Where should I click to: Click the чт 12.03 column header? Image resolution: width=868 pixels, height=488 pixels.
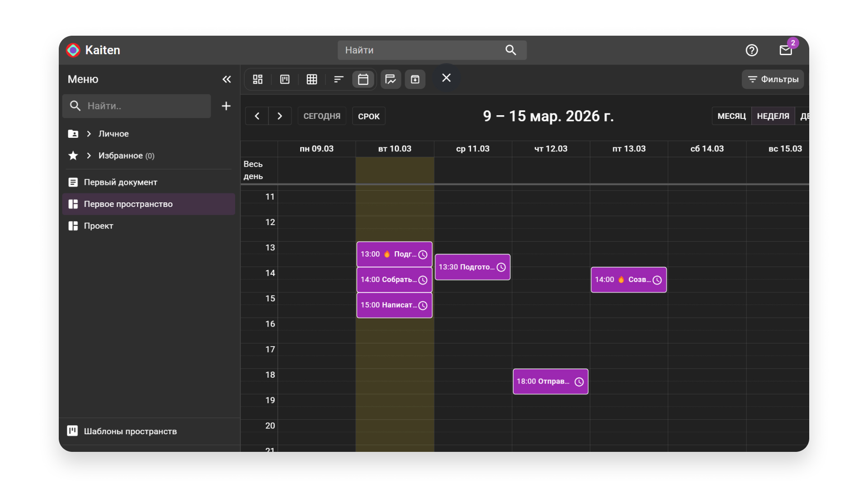tap(551, 149)
